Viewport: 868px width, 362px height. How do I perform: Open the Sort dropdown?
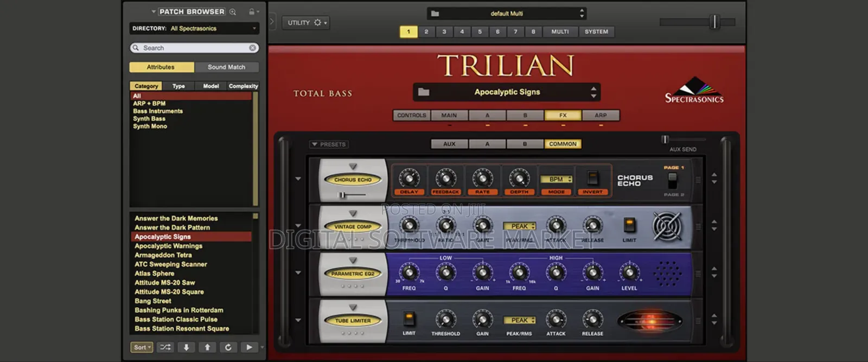coord(142,347)
